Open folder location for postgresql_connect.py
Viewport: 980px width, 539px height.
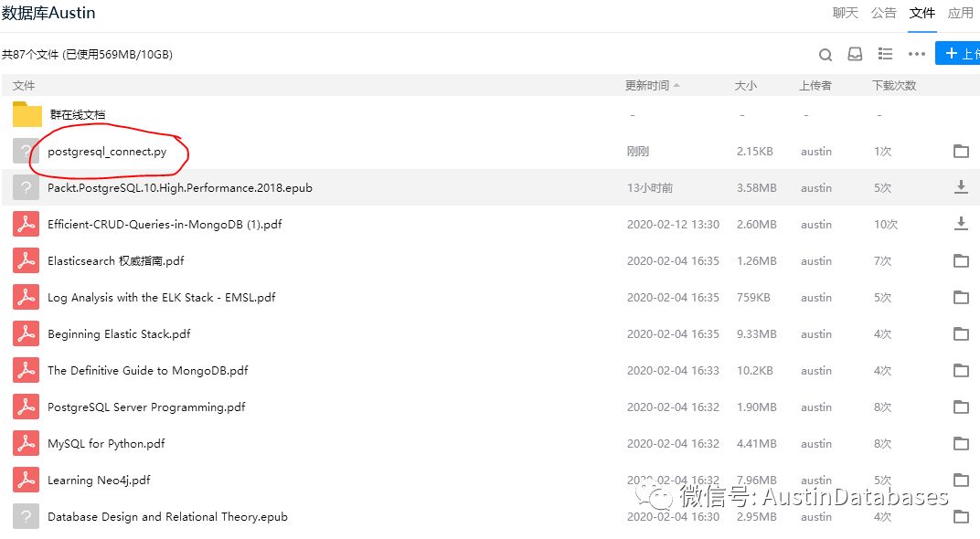[961, 151]
